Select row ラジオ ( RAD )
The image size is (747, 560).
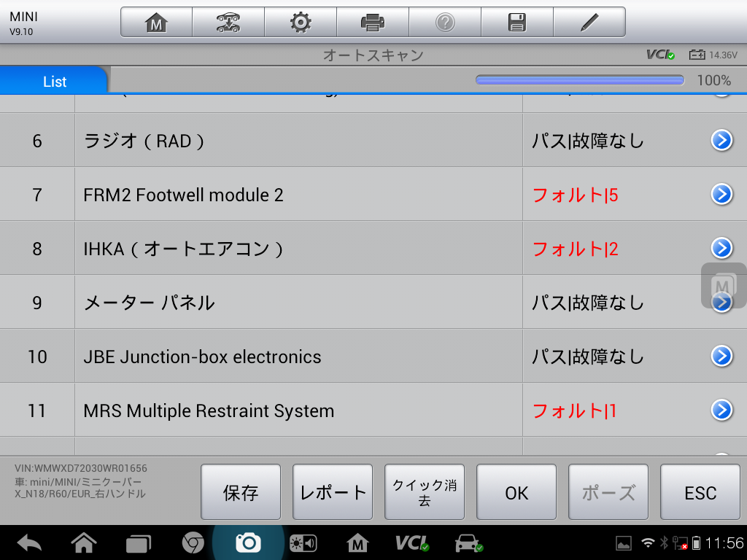pyautogui.click(x=373, y=141)
